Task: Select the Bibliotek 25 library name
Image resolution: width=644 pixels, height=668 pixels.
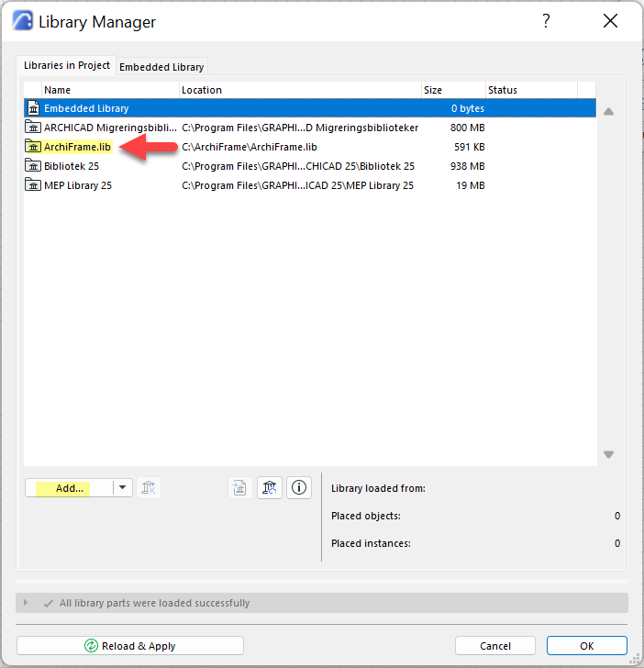Action: (72, 166)
